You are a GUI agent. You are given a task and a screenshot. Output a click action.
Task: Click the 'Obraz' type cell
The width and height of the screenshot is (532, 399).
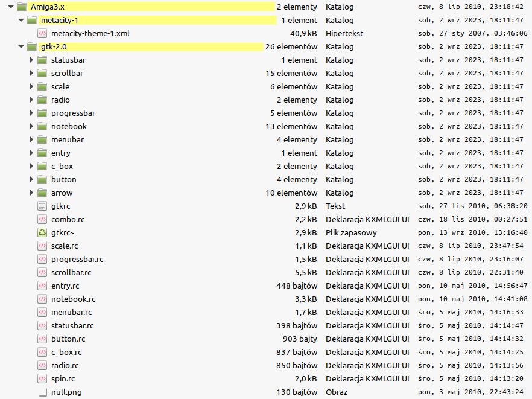click(337, 392)
